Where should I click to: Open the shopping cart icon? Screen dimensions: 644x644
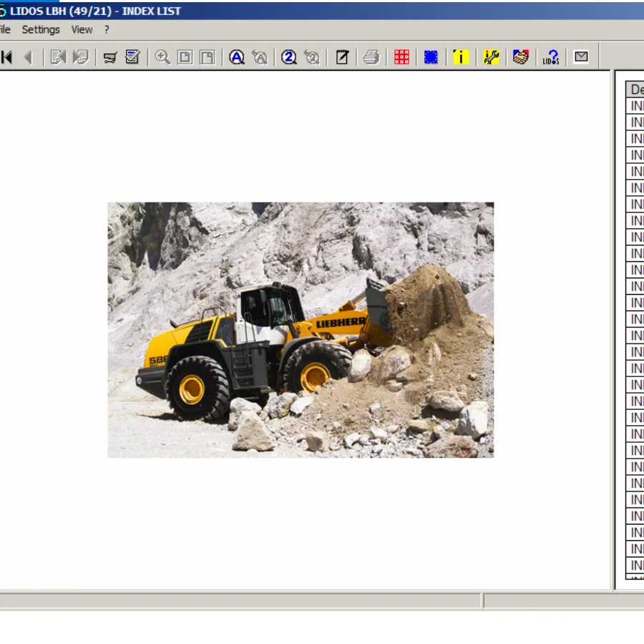click(110, 57)
